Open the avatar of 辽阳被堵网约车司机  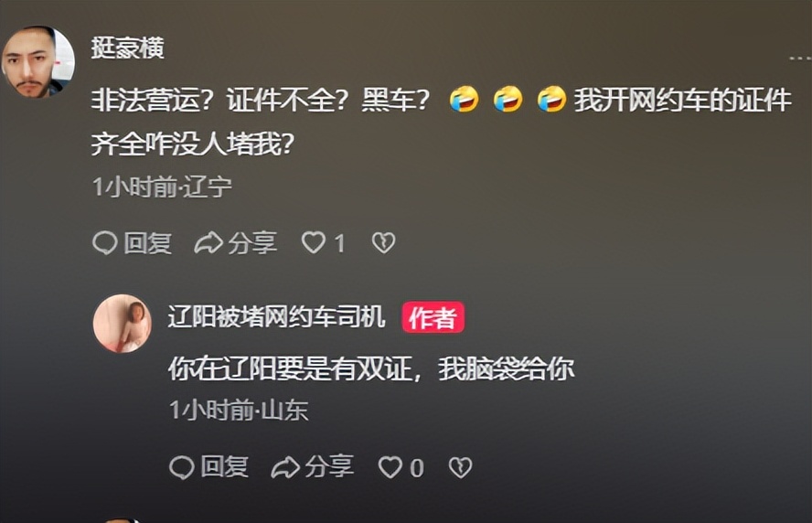pos(123,324)
